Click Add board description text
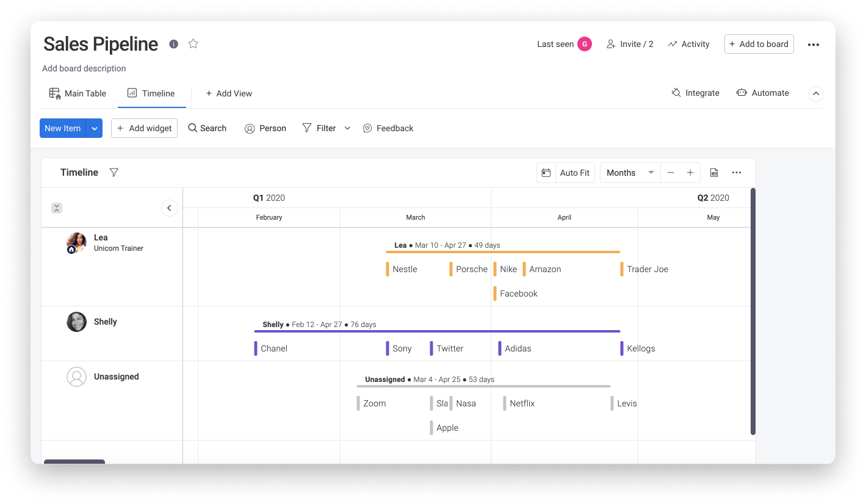The width and height of the screenshot is (866, 504). point(84,68)
